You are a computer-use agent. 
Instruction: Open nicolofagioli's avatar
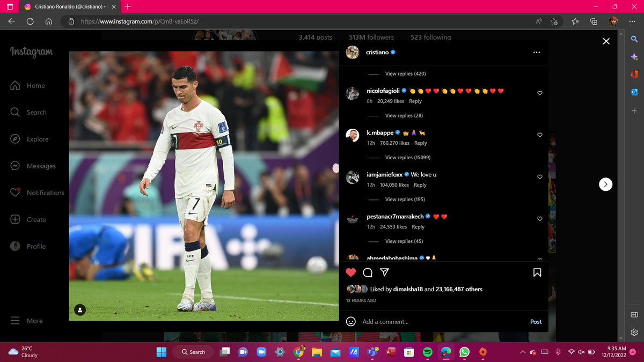pyautogui.click(x=352, y=93)
